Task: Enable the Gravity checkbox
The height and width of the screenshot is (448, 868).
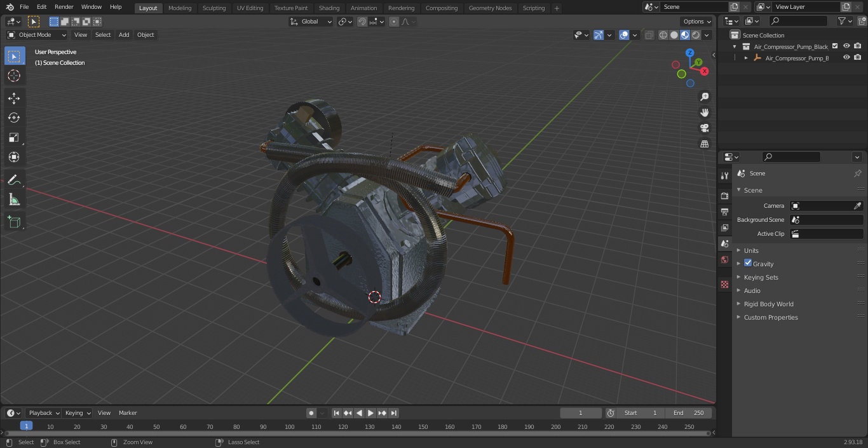Action: tap(748, 263)
